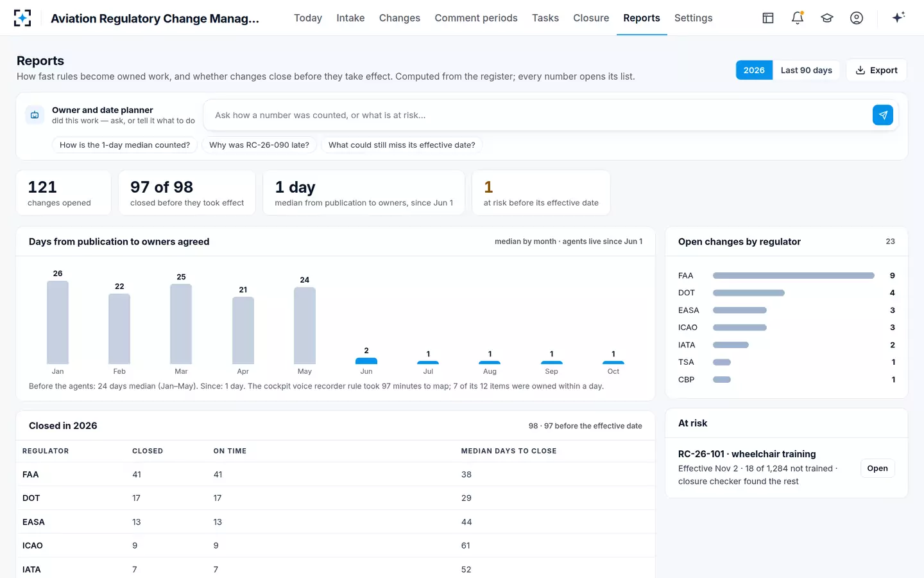This screenshot has height=578, width=924.
Task: Open the user profile icon
Action: pos(857,18)
